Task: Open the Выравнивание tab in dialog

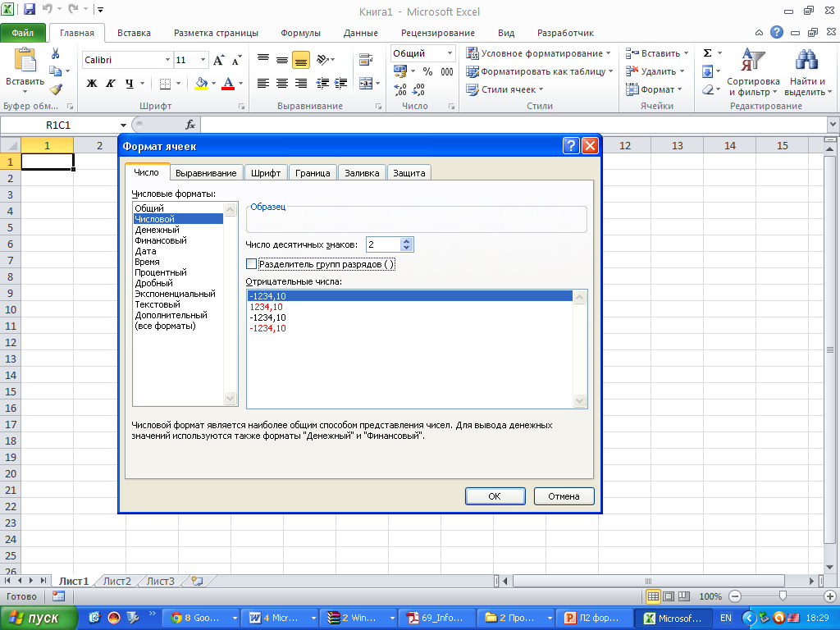Action: click(x=206, y=173)
